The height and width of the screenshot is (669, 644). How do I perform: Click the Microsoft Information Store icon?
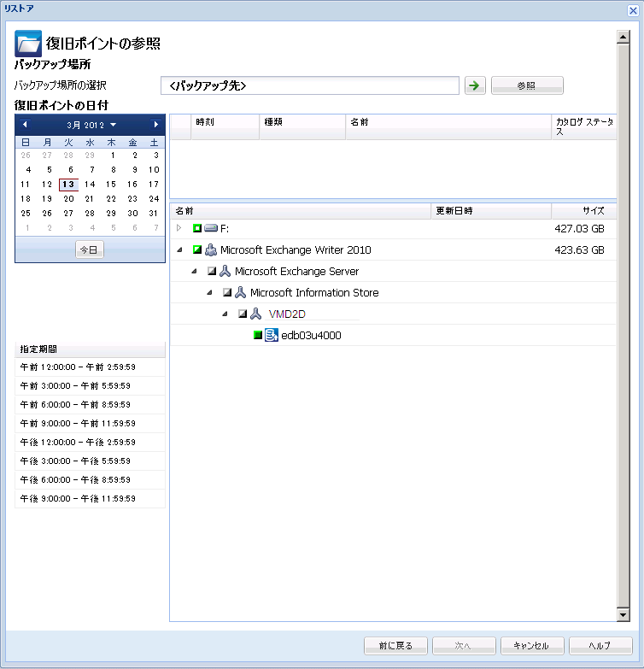tap(241, 292)
